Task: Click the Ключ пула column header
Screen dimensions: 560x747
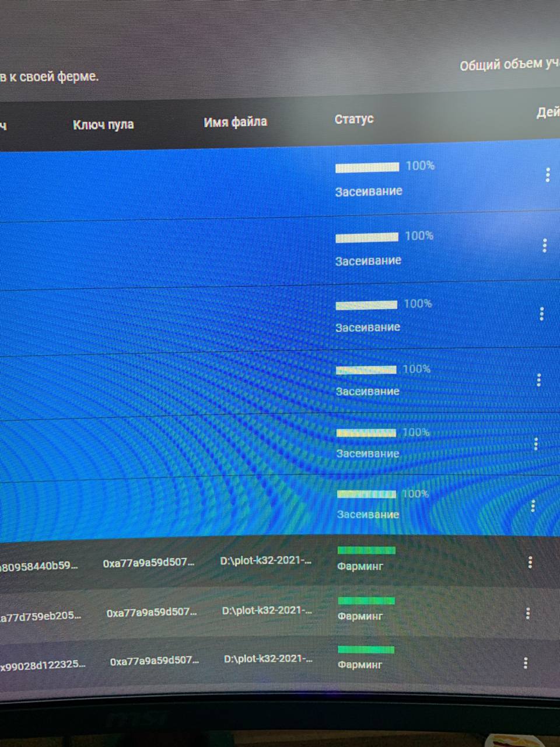Action: click(x=103, y=124)
